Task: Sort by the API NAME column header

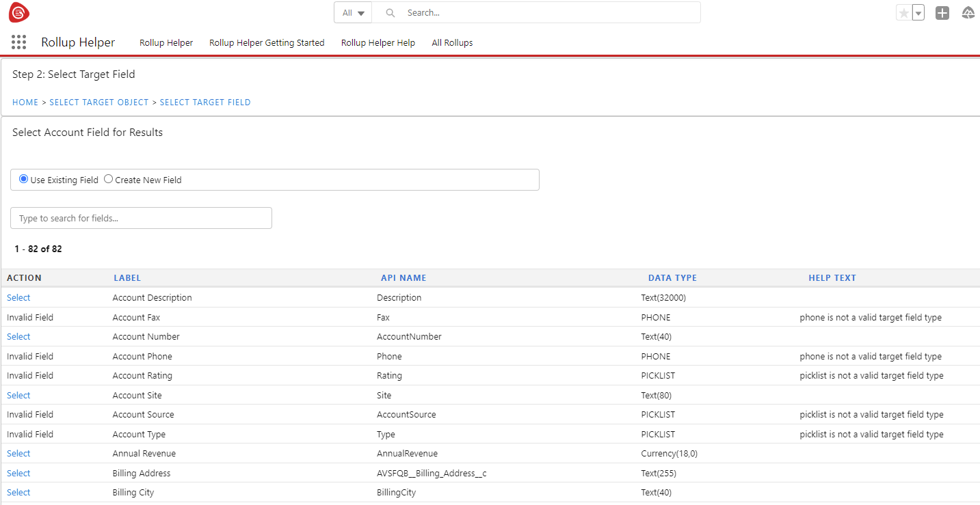Action: pos(403,278)
